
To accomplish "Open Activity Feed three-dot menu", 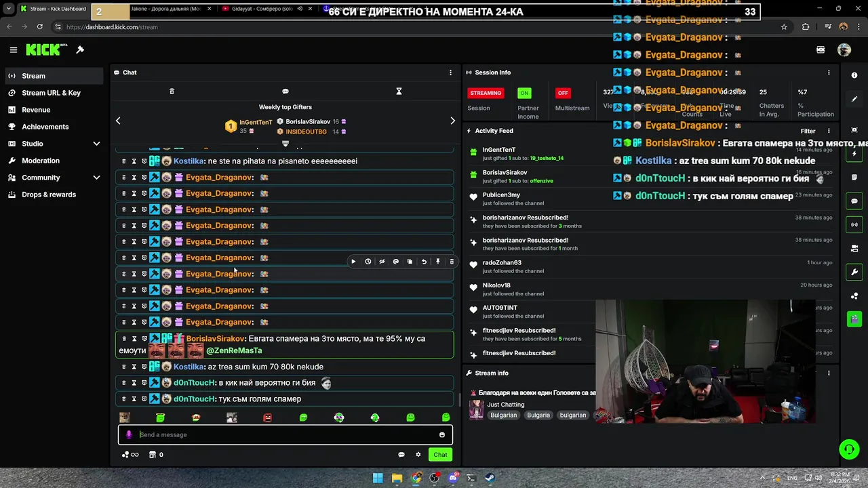I will click(x=829, y=131).
